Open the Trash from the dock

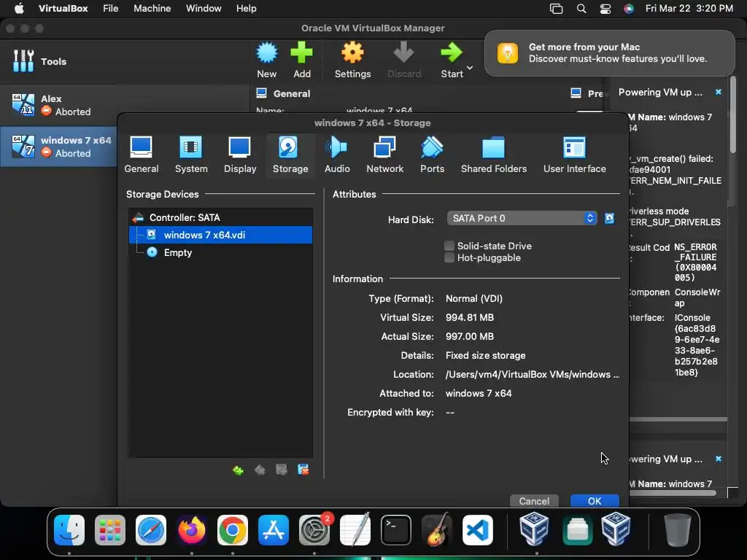678,529
